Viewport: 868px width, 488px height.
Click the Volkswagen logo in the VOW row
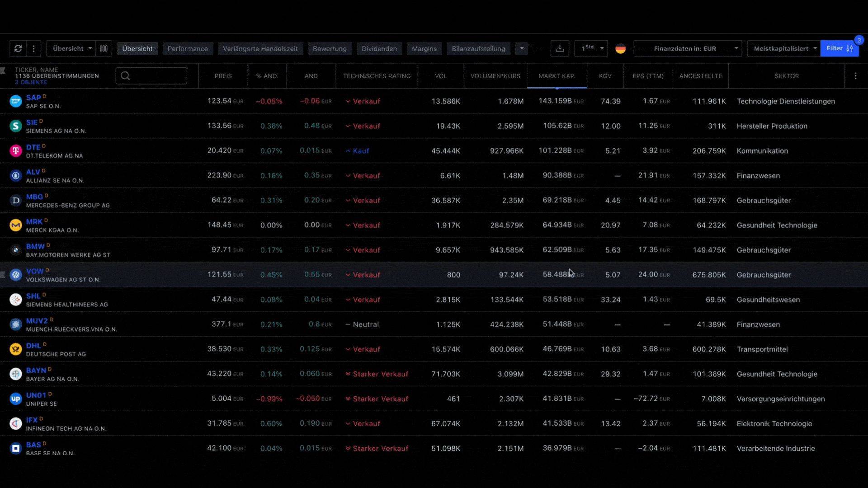coord(15,274)
